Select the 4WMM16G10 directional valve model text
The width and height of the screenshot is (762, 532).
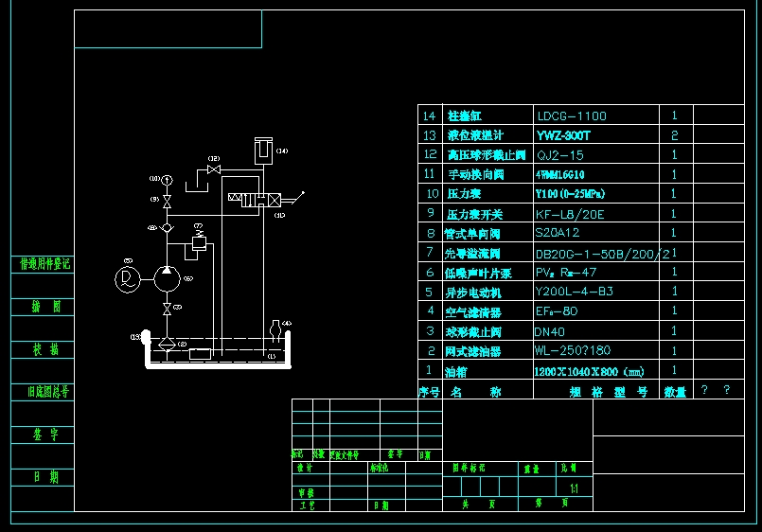coord(560,175)
